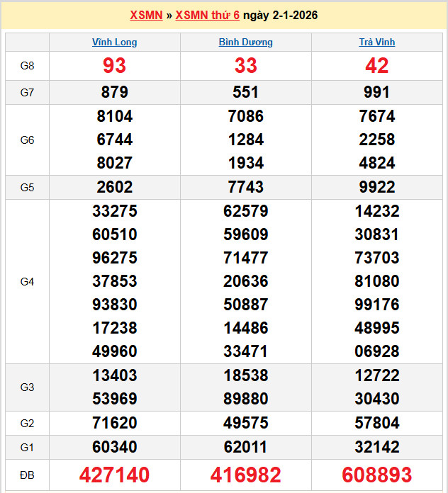The height and width of the screenshot is (493, 448).
Task: Click the G4 row label
Action: [27, 282]
